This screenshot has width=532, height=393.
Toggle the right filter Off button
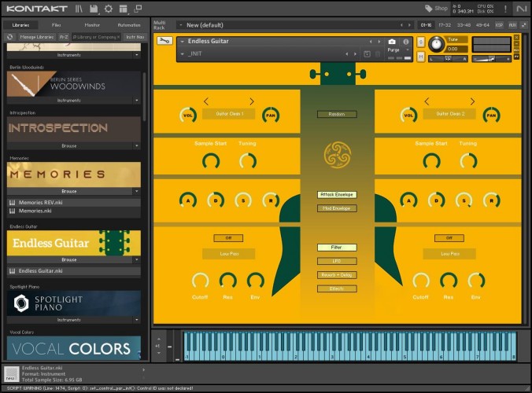tap(449, 238)
